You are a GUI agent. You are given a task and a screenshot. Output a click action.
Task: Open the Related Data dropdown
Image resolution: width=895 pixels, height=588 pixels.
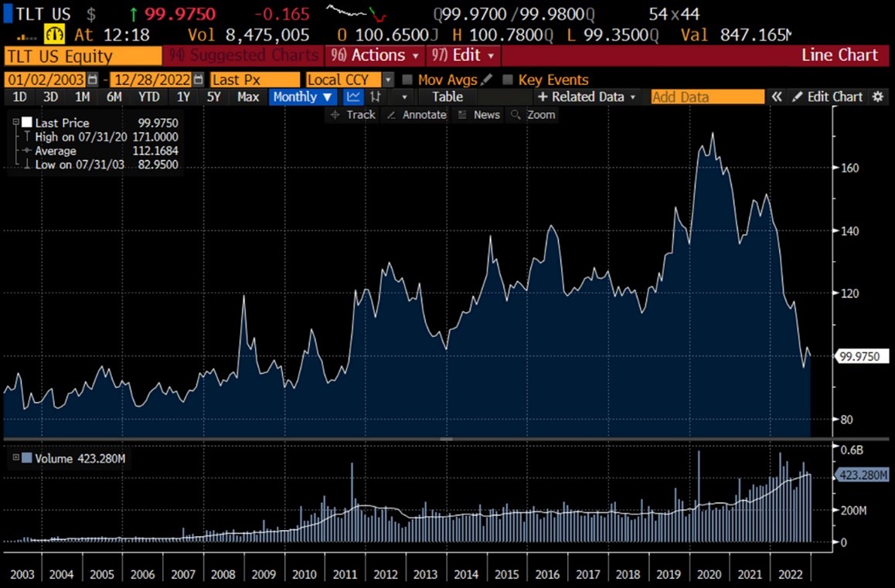pyautogui.click(x=587, y=97)
